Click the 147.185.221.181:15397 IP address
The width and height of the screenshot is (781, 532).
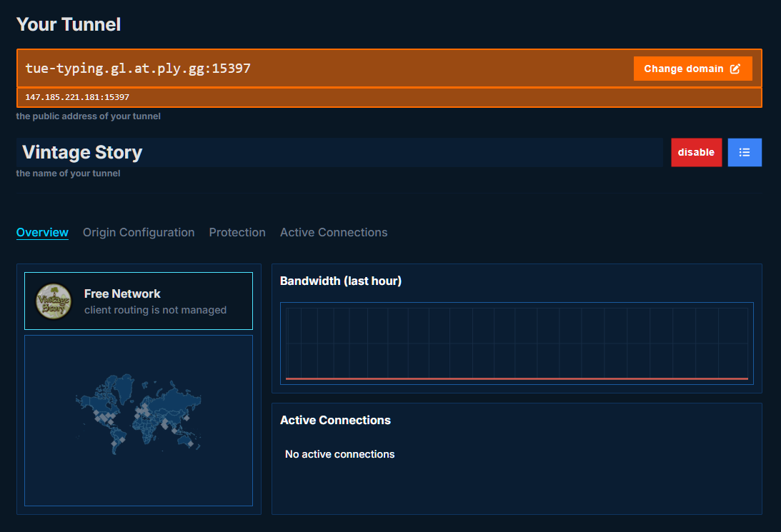[x=77, y=97]
